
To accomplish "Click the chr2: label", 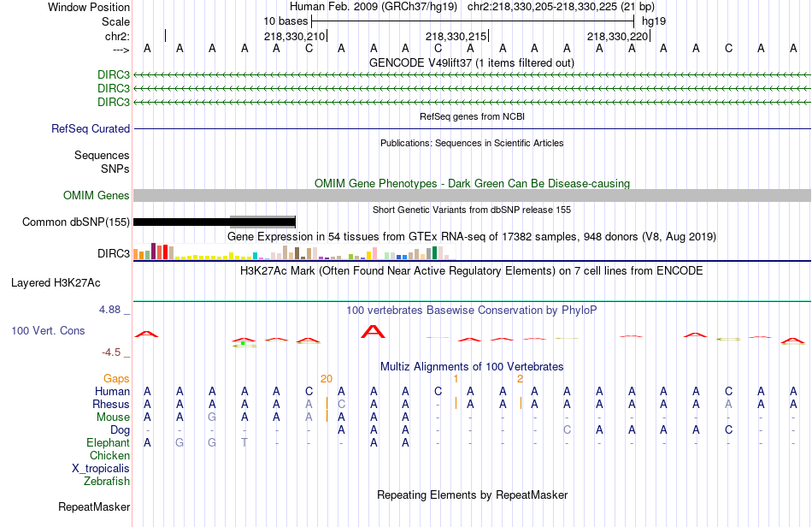I will coord(118,36).
